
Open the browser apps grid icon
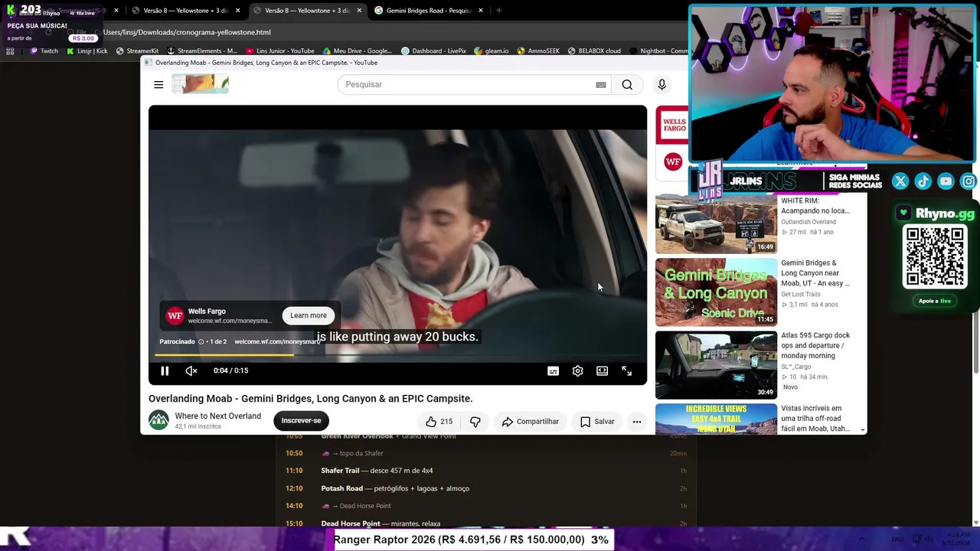click(x=10, y=51)
